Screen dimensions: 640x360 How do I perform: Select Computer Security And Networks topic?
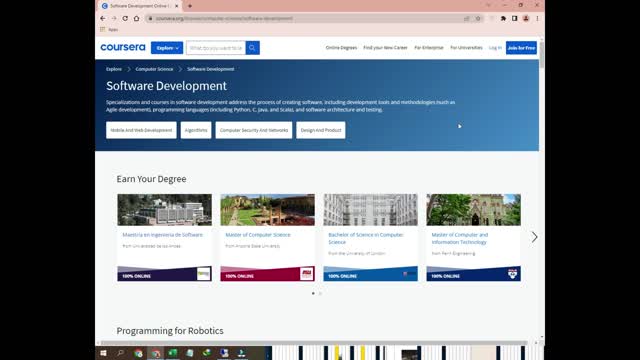[254, 130]
